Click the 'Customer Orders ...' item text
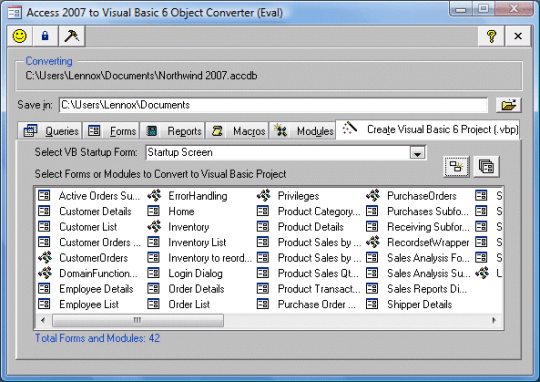This screenshot has width=540, height=382. click(x=100, y=242)
